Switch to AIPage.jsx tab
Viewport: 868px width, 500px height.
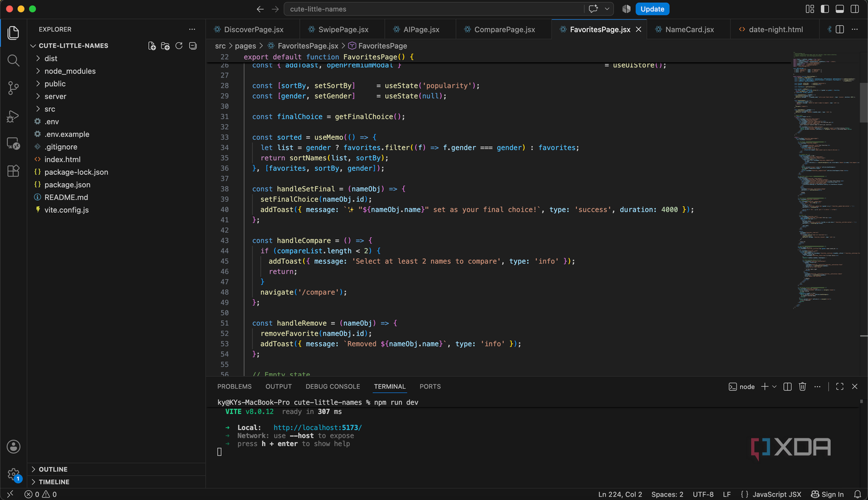(x=421, y=29)
